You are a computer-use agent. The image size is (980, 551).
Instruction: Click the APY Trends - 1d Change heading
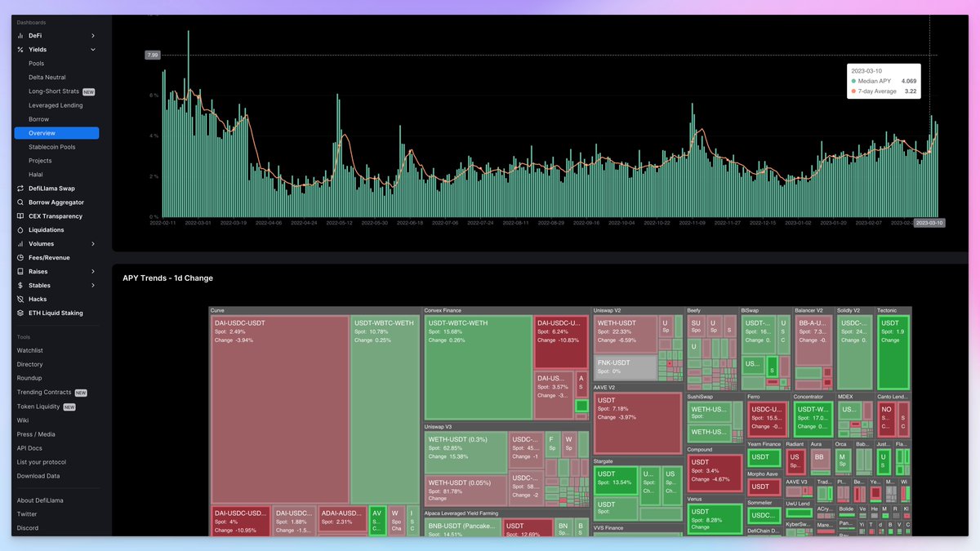pyautogui.click(x=167, y=278)
